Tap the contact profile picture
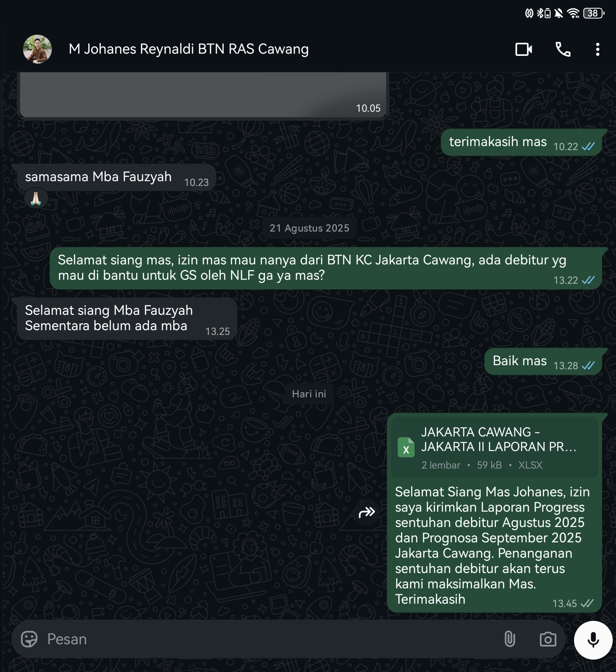Viewport: 616px width, 672px height. [37, 49]
